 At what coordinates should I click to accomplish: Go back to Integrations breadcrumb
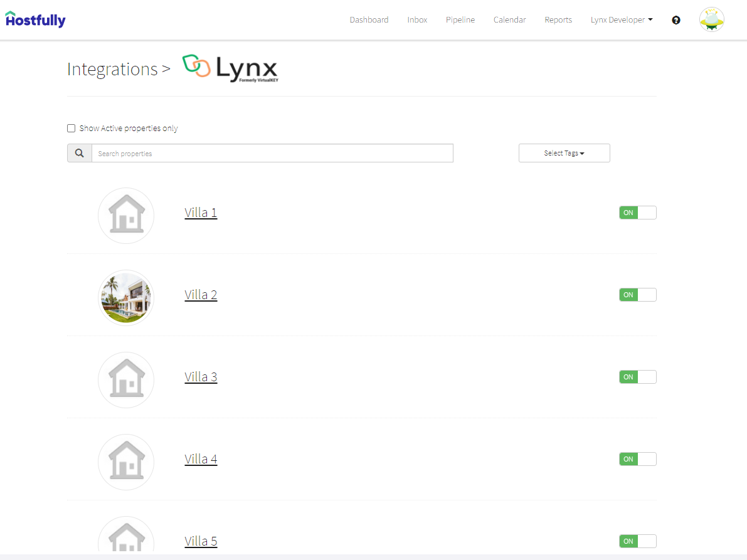point(112,70)
